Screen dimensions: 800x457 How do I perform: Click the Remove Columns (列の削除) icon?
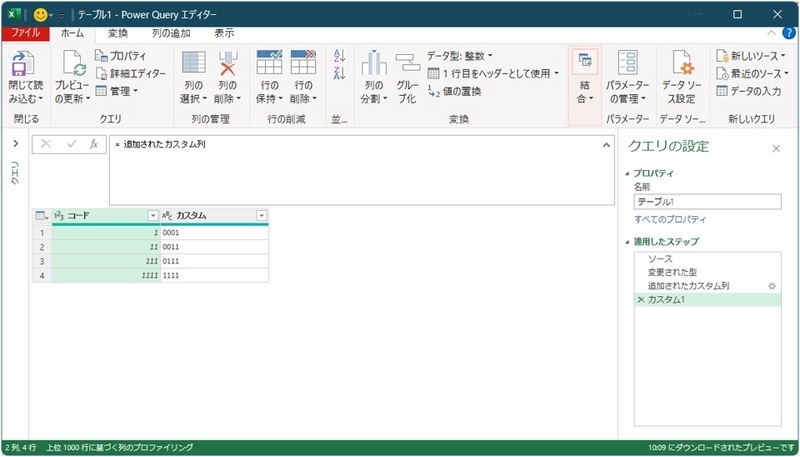(228, 63)
